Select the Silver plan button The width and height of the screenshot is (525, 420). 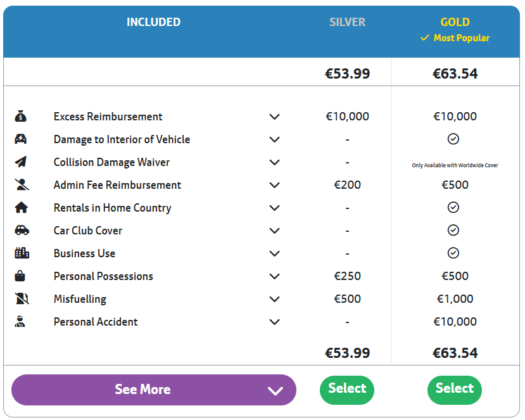pyautogui.click(x=347, y=390)
